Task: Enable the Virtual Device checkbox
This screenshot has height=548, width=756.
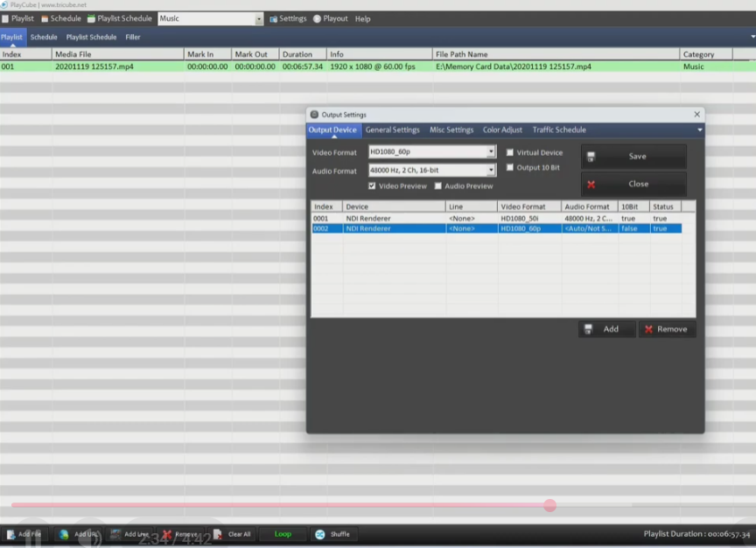Action: point(510,152)
